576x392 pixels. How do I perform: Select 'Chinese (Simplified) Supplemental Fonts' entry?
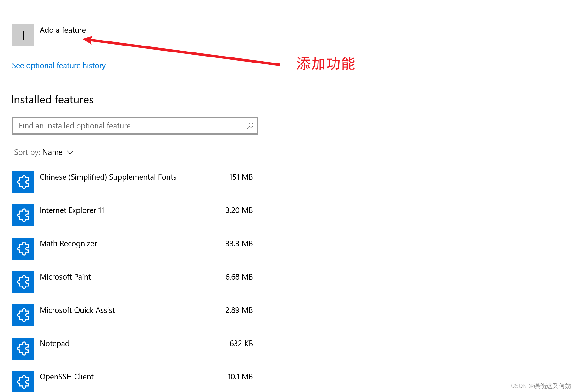click(x=108, y=177)
